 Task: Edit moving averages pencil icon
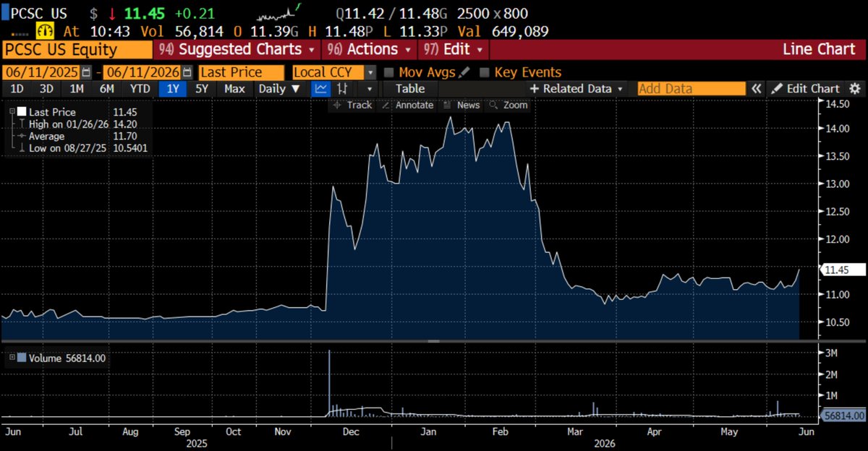coord(464,72)
